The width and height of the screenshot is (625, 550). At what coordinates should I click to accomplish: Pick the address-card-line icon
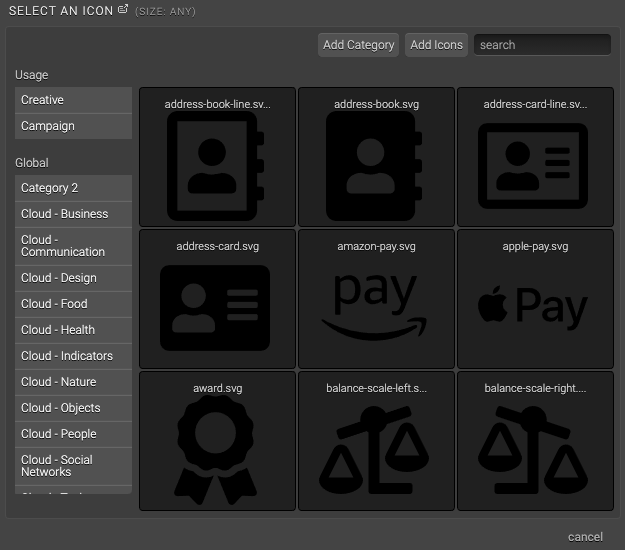(x=535, y=157)
